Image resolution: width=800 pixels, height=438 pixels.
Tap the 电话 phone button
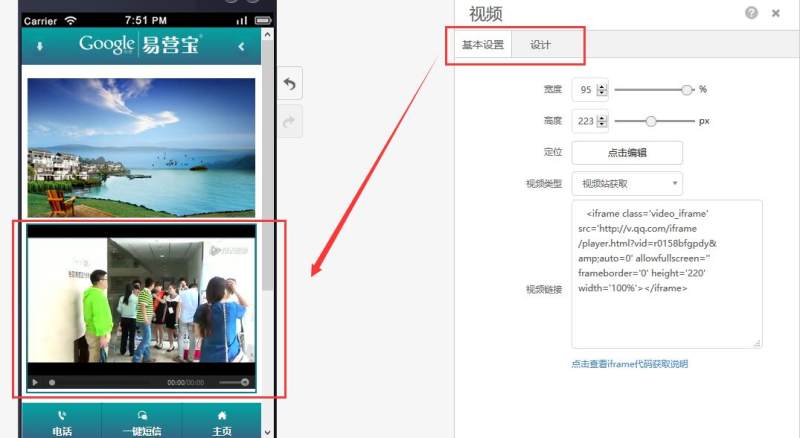point(62,423)
